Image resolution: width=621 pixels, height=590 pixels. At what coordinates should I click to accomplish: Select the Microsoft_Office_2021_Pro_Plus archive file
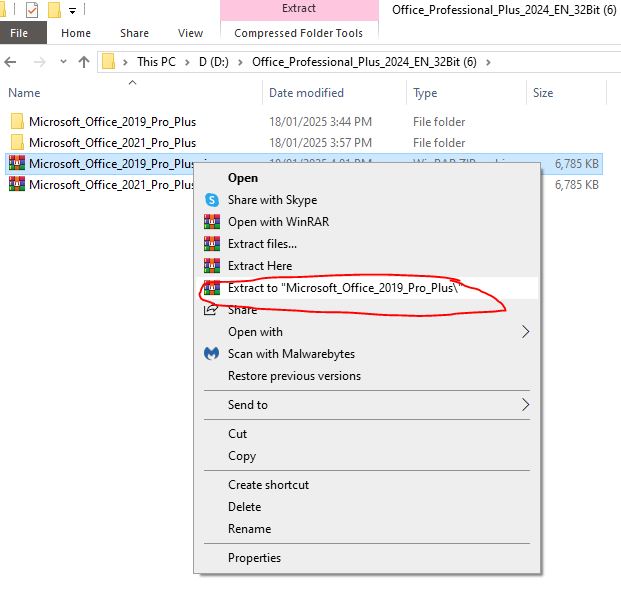(x=112, y=185)
